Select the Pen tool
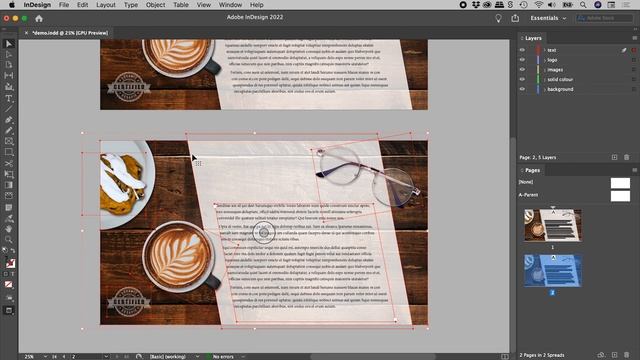This screenshot has height=360, width=640. pyautogui.click(x=9, y=120)
